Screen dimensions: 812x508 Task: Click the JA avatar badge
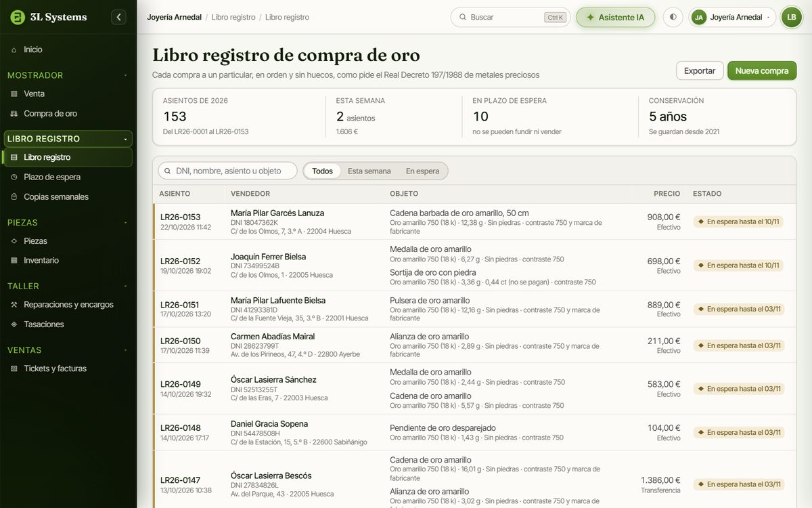(x=699, y=17)
